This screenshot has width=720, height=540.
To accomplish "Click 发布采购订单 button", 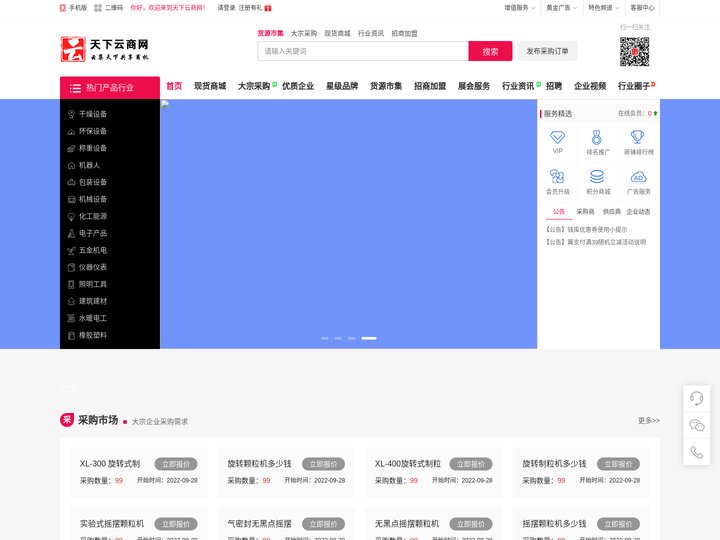I will 547,51.
